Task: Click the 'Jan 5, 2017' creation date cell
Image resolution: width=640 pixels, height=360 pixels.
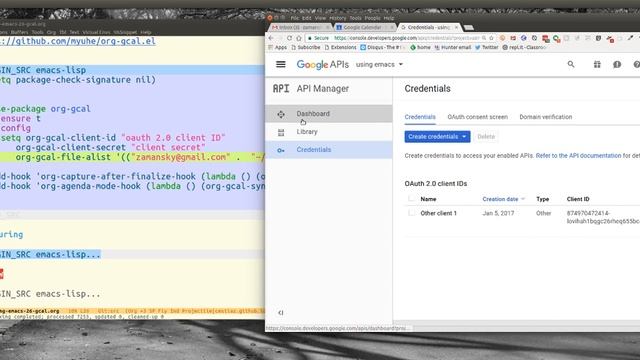Action: click(x=498, y=213)
